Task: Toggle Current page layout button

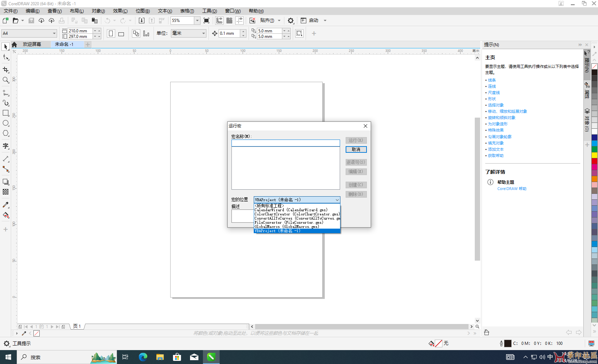Action: (x=146, y=33)
